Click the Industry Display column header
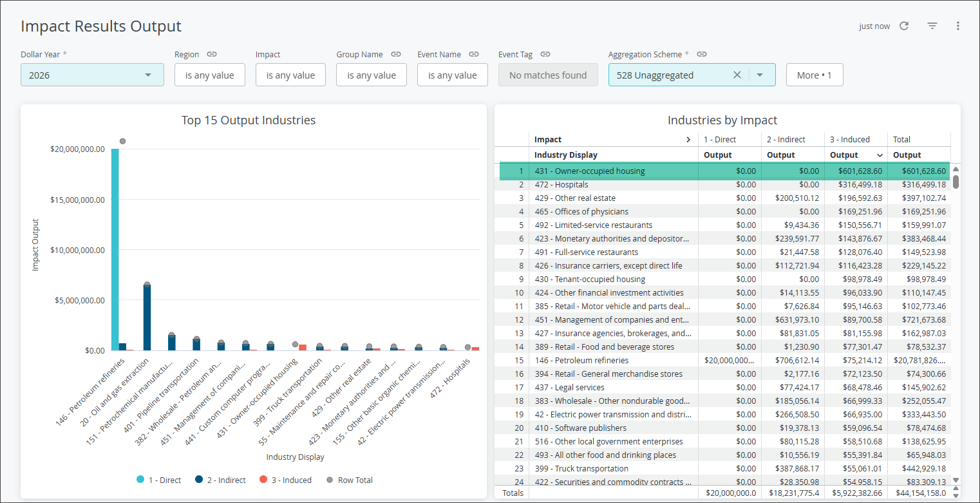The height and width of the screenshot is (503, 980). point(614,155)
